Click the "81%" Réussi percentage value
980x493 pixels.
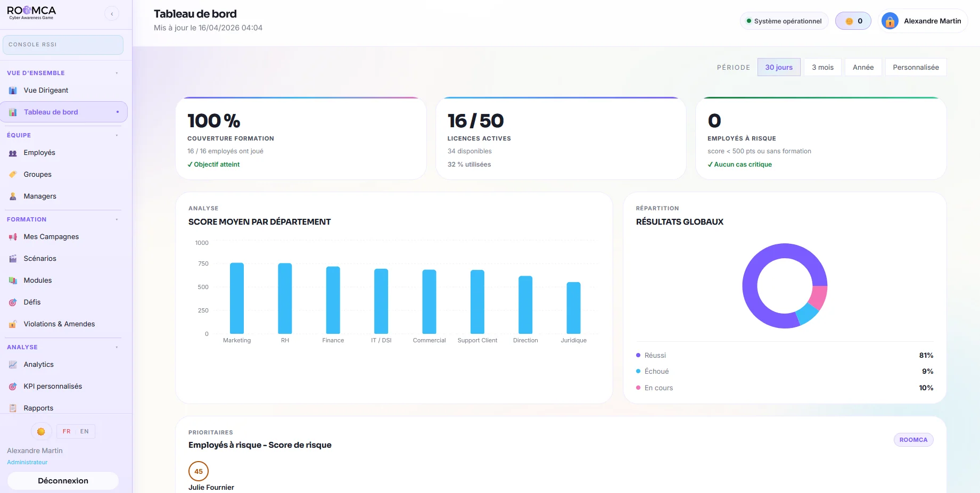pyautogui.click(x=926, y=356)
